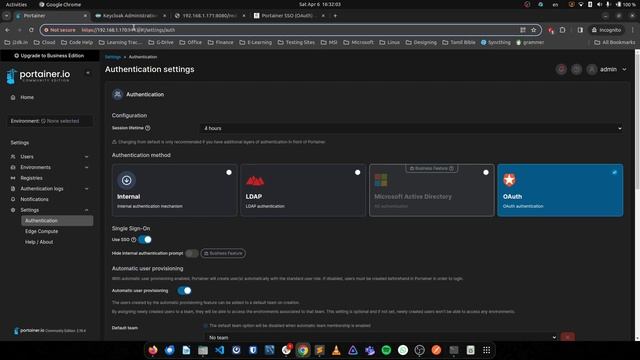
Task: Click the red delete button beside Default team
Action: 568,338
